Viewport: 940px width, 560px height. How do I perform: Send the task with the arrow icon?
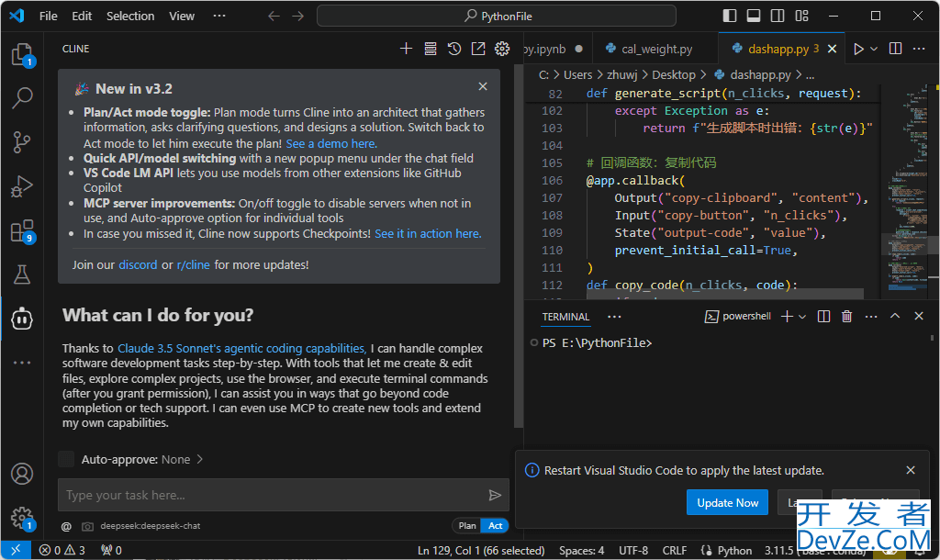click(x=495, y=495)
